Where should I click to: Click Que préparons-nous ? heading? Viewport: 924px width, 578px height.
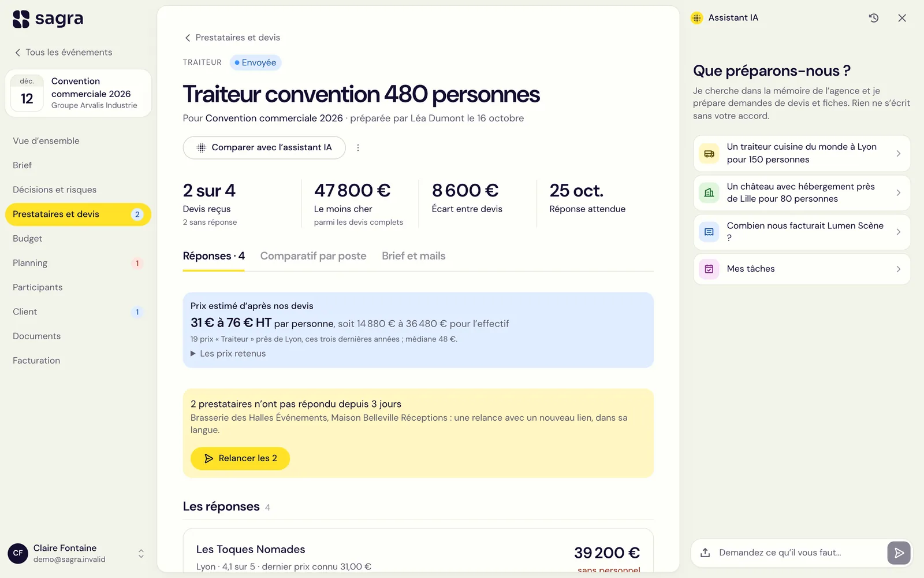(x=772, y=71)
